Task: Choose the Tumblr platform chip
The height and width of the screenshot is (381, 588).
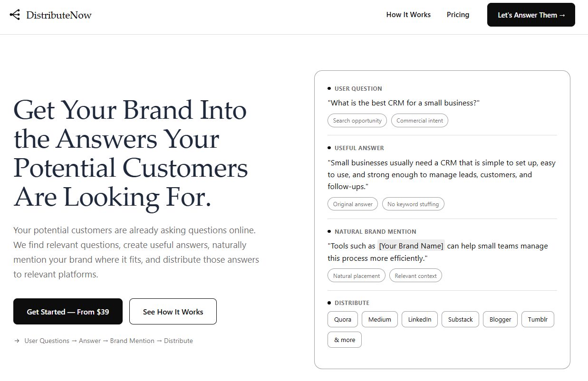Action: [x=538, y=319]
